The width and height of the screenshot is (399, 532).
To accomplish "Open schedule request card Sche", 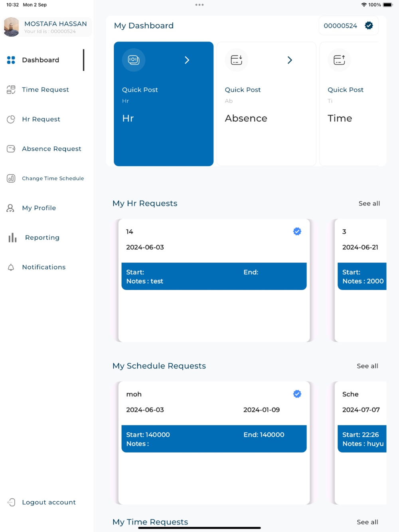I will (x=360, y=443).
